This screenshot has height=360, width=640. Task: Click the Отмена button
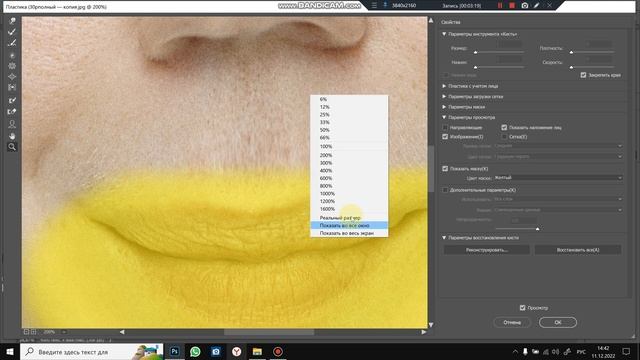tap(512, 322)
